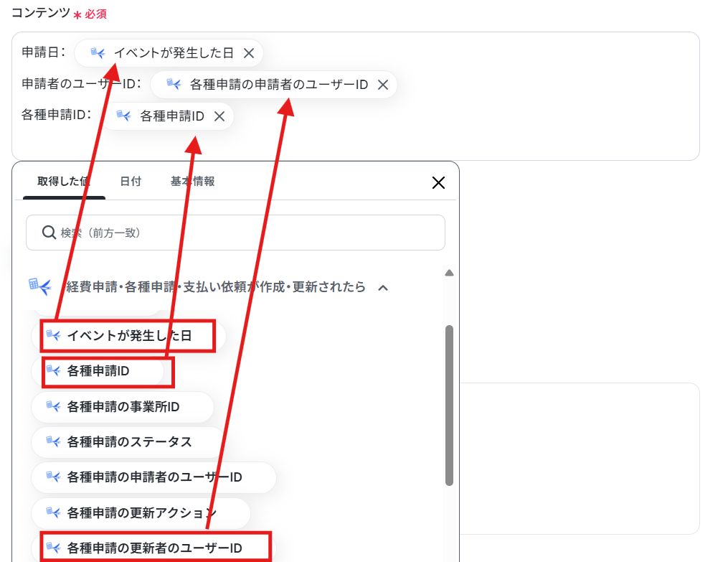Remove the イベントが発生した日 chip with X

click(249, 53)
